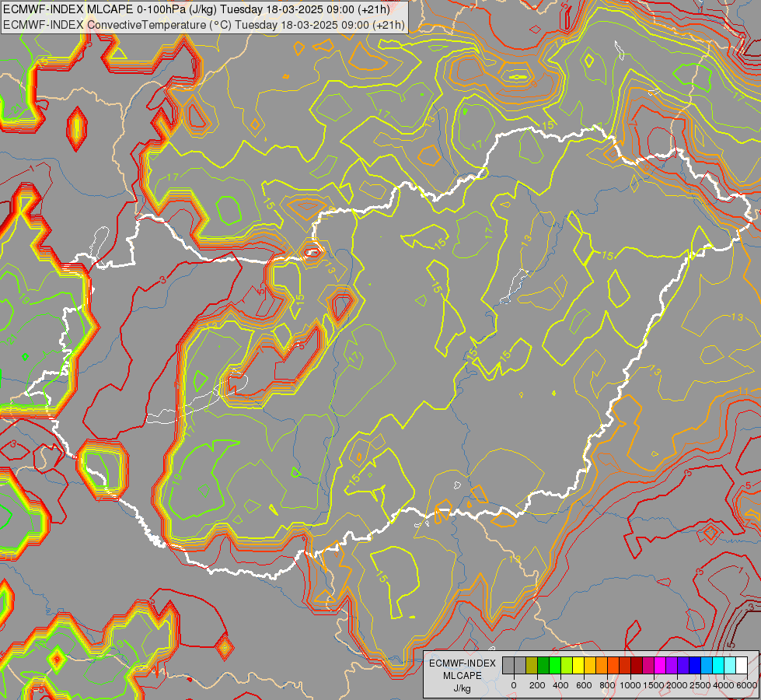The height and width of the screenshot is (700, 761).
Task: Click the ConvectiveTemperature title line
Action: pyautogui.click(x=204, y=24)
